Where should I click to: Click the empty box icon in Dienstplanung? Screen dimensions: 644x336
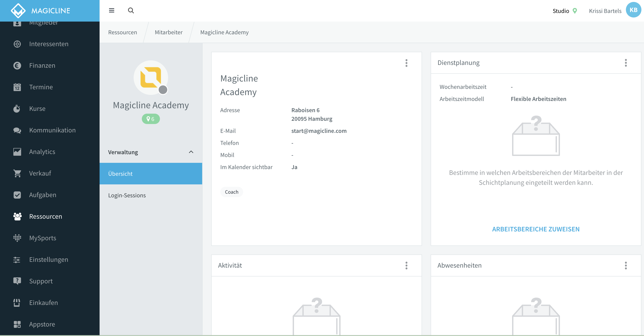(536, 136)
